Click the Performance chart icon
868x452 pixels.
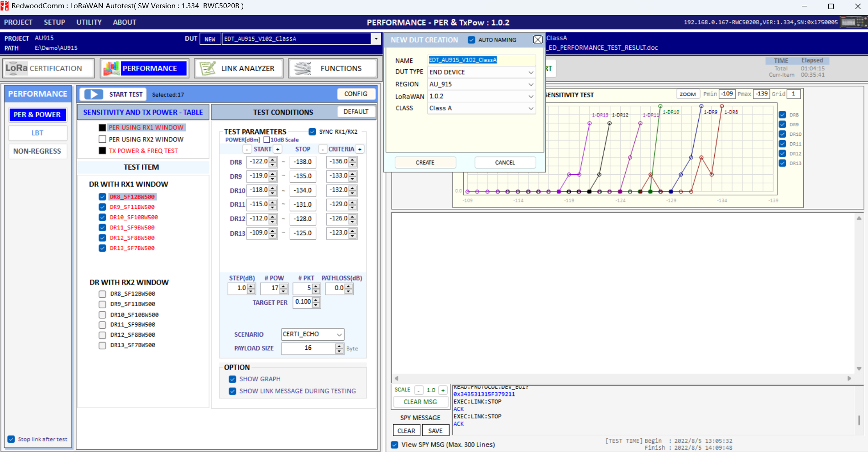coord(111,68)
